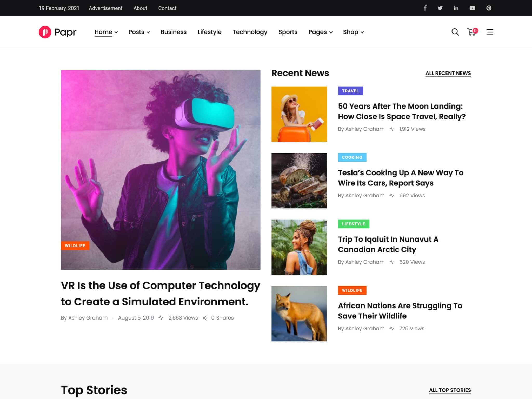Open the site search
Viewport: 532px width, 399px height.
(455, 32)
